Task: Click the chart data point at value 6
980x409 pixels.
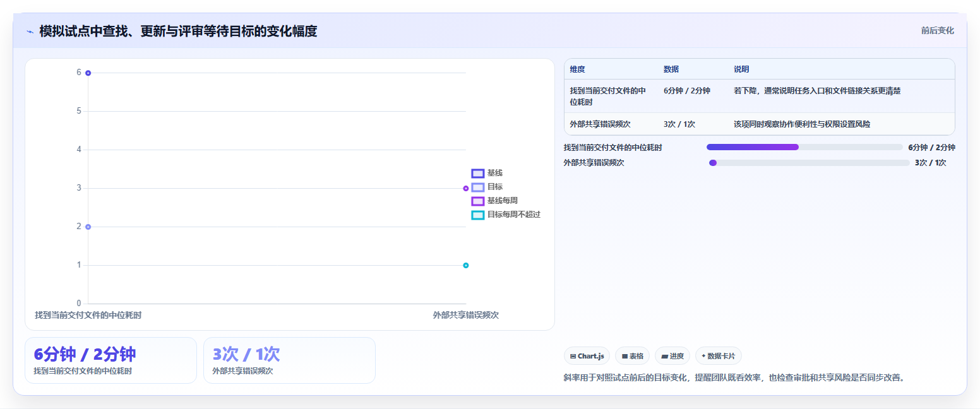Action: (x=88, y=73)
